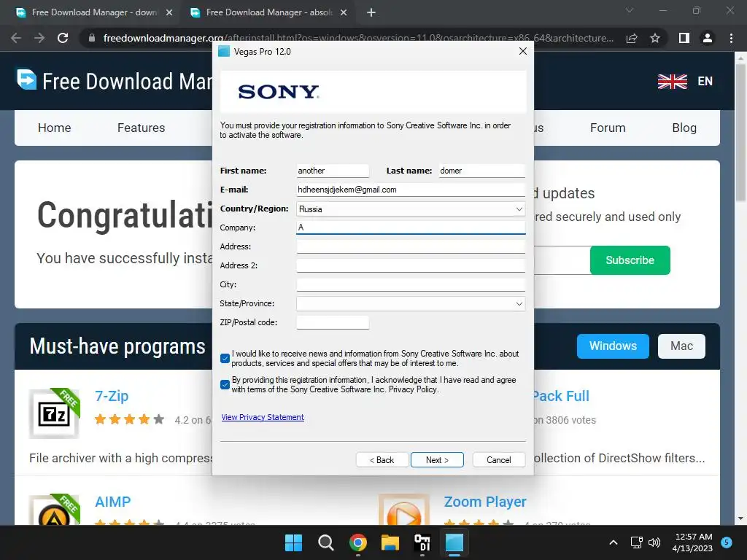Open Blog in the site menu
Screen dimensions: 747x560
point(684,128)
